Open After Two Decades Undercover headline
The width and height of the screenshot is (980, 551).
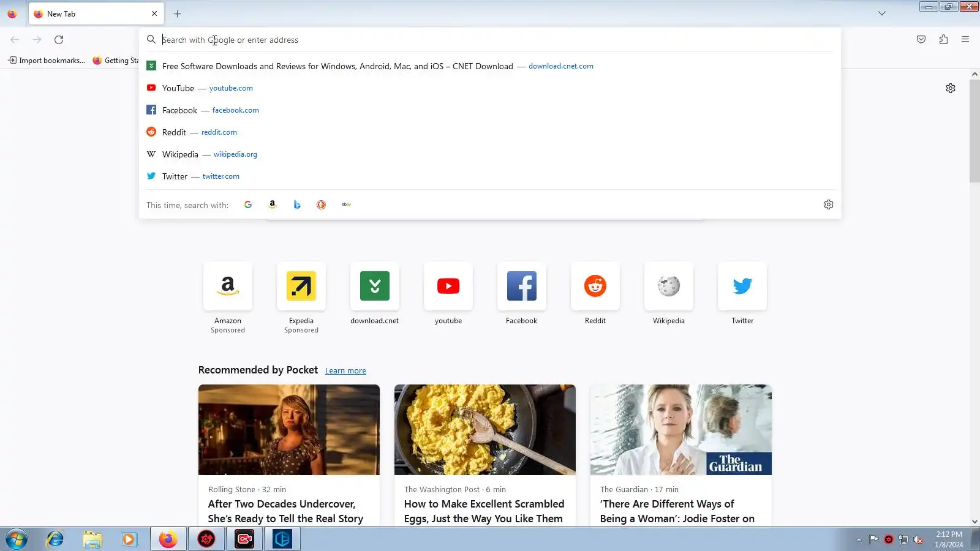coord(285,511)
